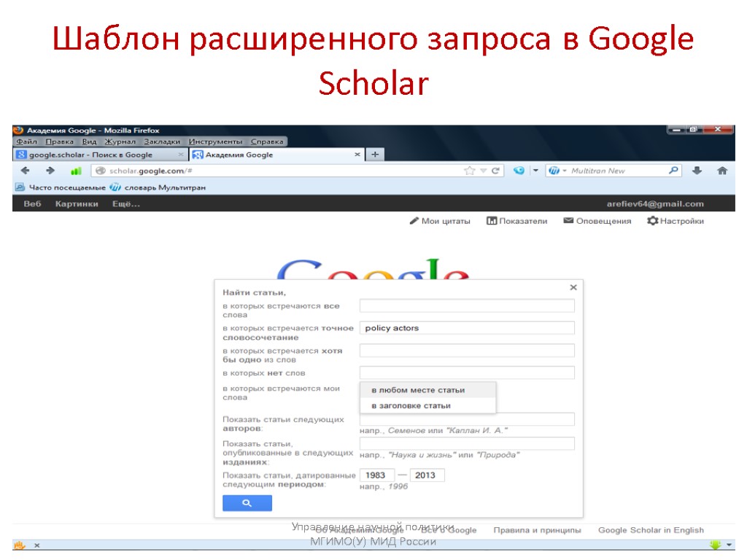
Task: Open the Файл menu
Action: pyautogui.click(x=27, y=141)
